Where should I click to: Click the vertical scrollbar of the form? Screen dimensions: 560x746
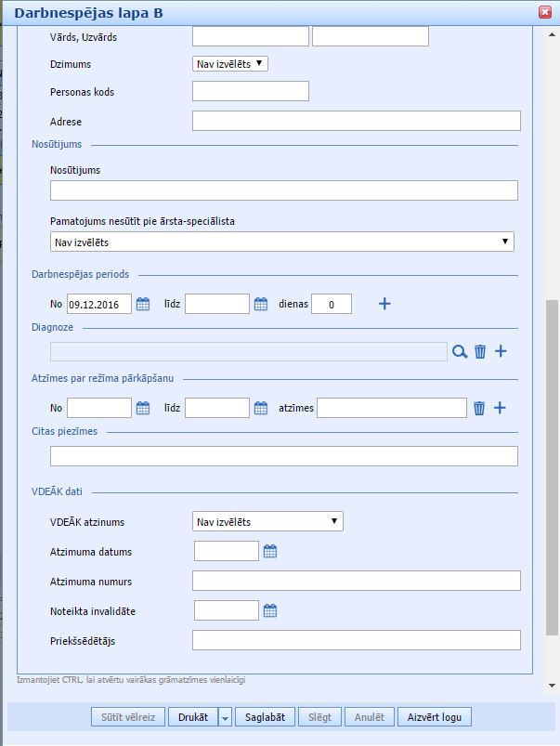pos(552,465)
